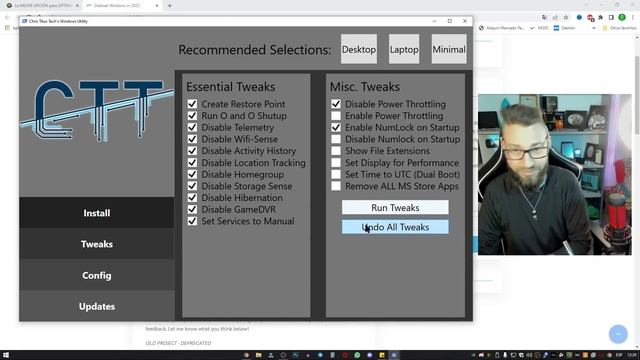Select the Laptop recommended preset

click(404, 49)
